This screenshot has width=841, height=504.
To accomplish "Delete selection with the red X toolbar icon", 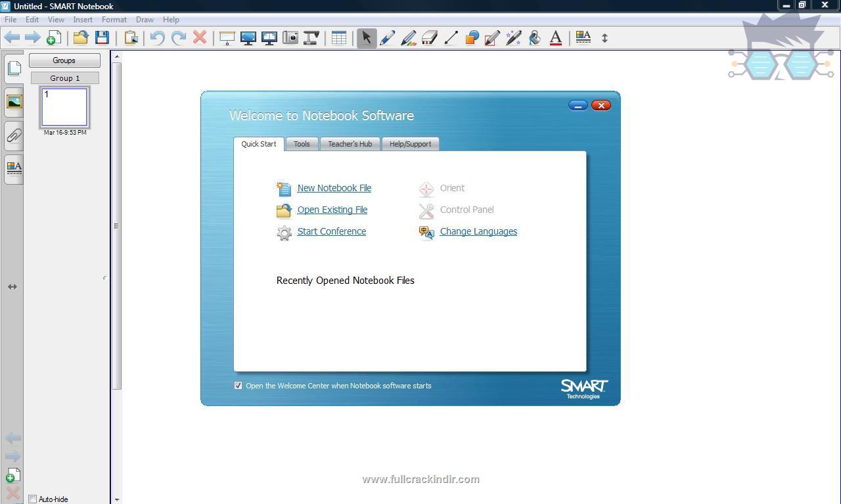I will coord(200,37).
